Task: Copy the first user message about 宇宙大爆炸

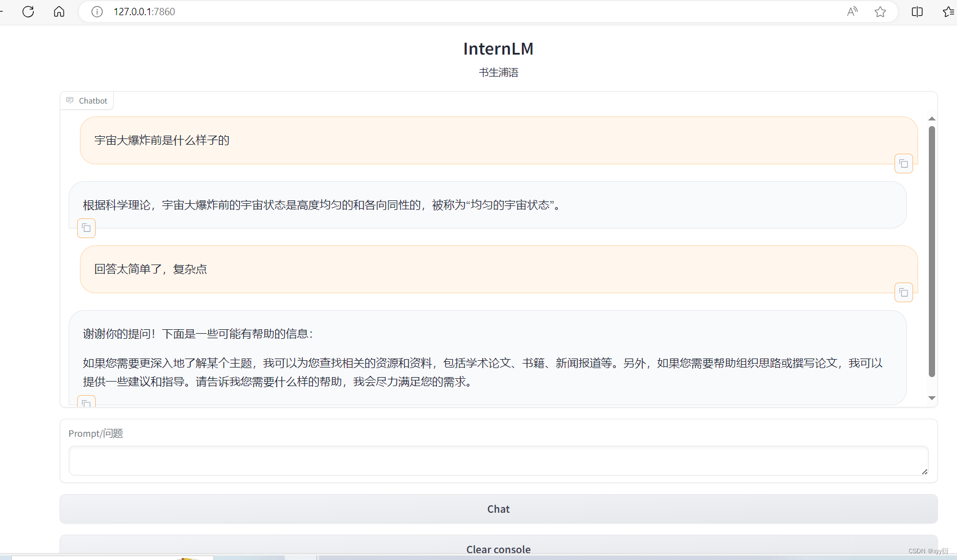Action: [903, 163]
